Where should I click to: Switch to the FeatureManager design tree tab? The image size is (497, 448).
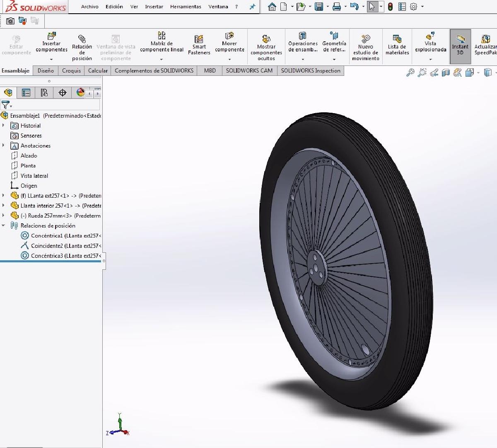tap(8, 92)
